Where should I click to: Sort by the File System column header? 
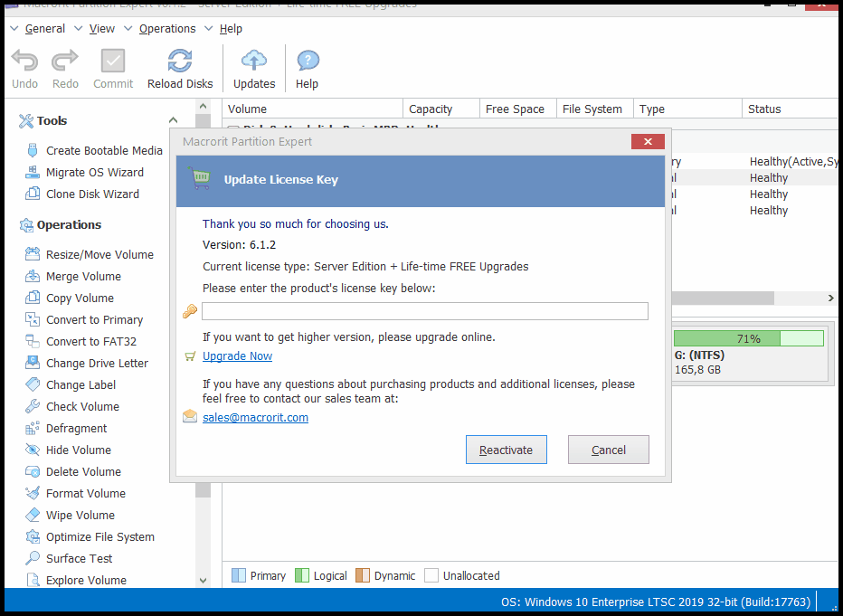click(x=594, y=109)
